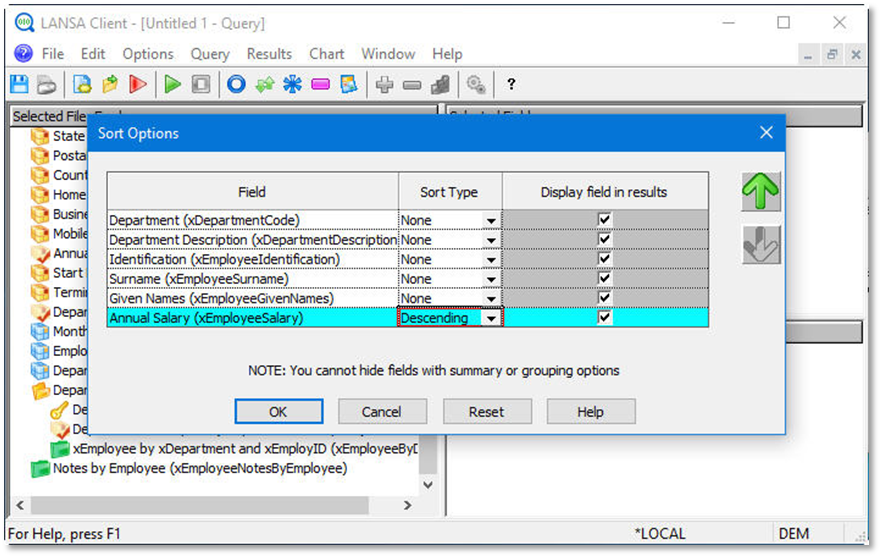Click horizontal scrollbar right arrow in file tree
Viewport: 881px width, 557px height.
[x=408, y=505]
